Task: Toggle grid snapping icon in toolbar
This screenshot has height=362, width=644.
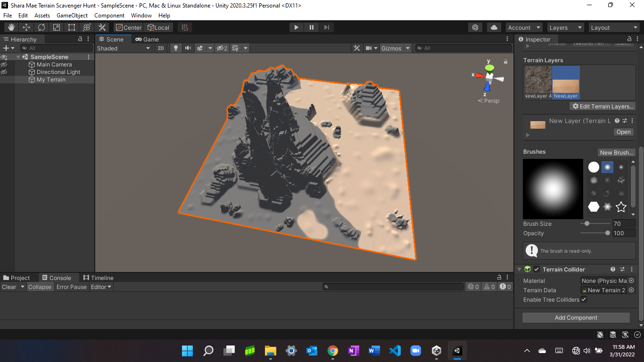Action: click(185, 27)
